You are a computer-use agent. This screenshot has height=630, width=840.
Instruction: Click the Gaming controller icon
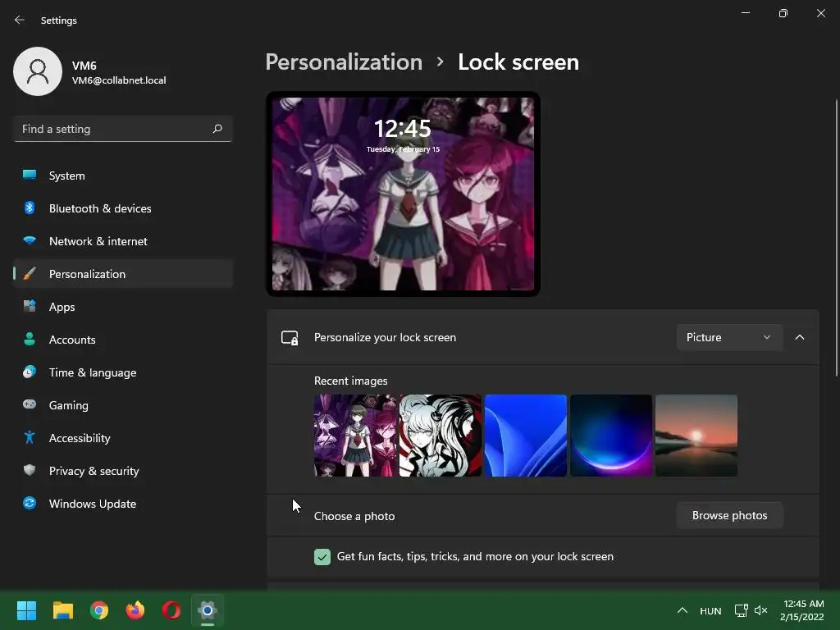click(x=30, y=404)
